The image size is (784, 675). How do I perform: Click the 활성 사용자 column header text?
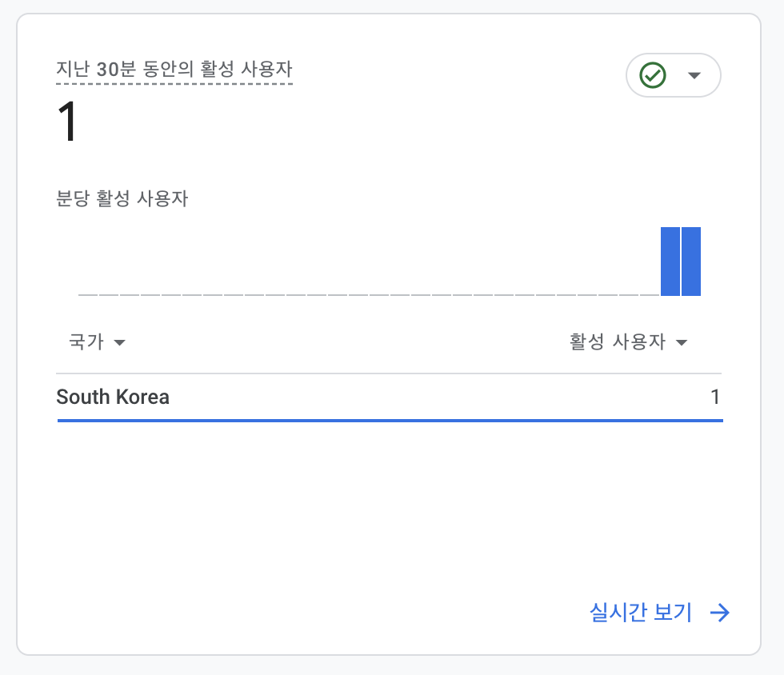tap(618, 342)
